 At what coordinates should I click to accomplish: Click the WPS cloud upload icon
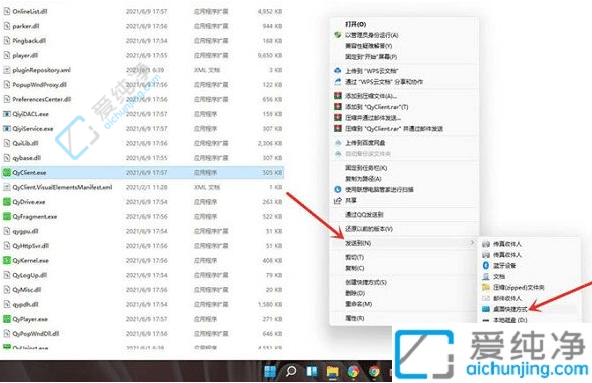(338, 70)
